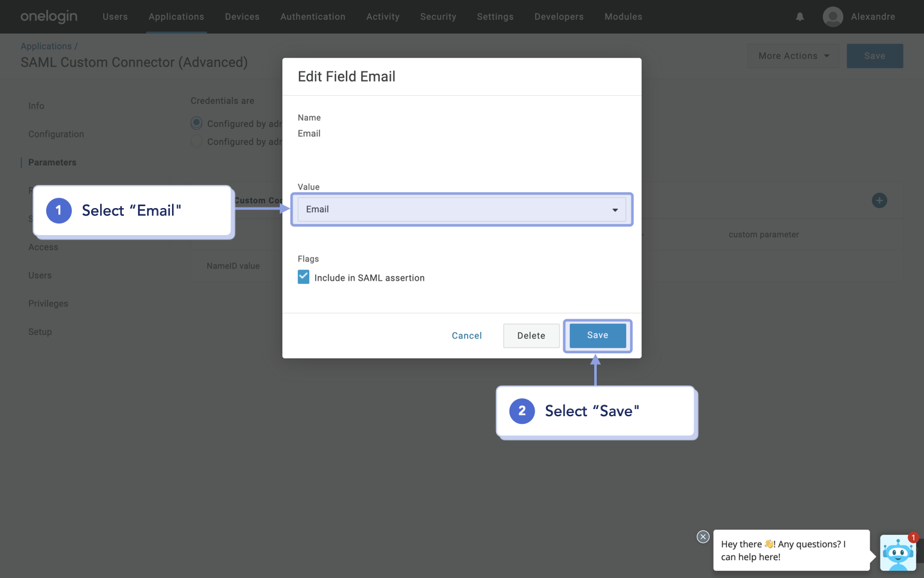Click the green plus icon to add parameter
This screenshot has width=924, height=578.
(x=879, y=200)
